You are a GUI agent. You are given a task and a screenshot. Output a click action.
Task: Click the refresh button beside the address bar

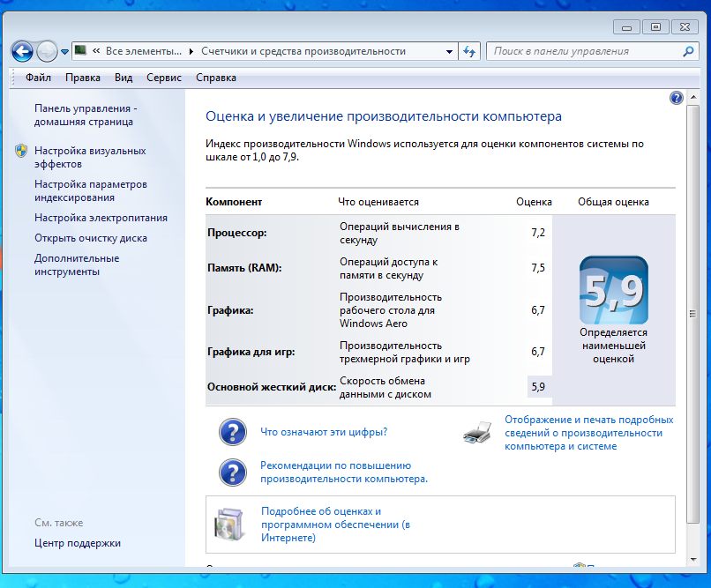click(470, 51)
